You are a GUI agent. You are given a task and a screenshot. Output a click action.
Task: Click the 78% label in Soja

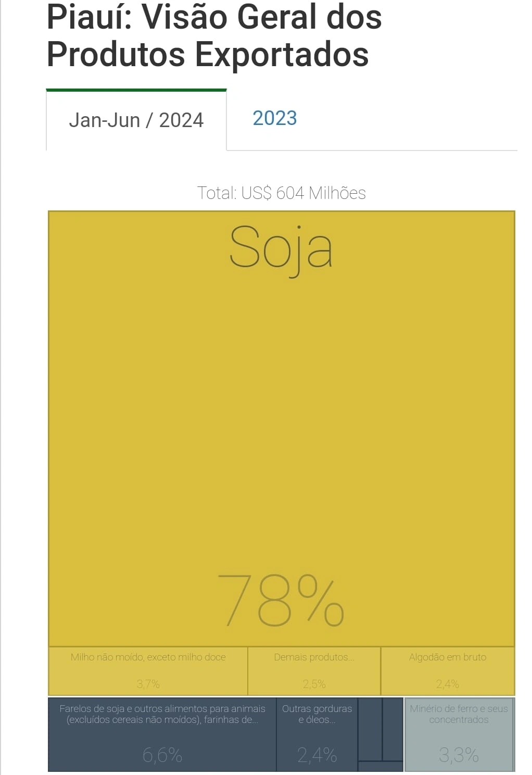[281, 600]
